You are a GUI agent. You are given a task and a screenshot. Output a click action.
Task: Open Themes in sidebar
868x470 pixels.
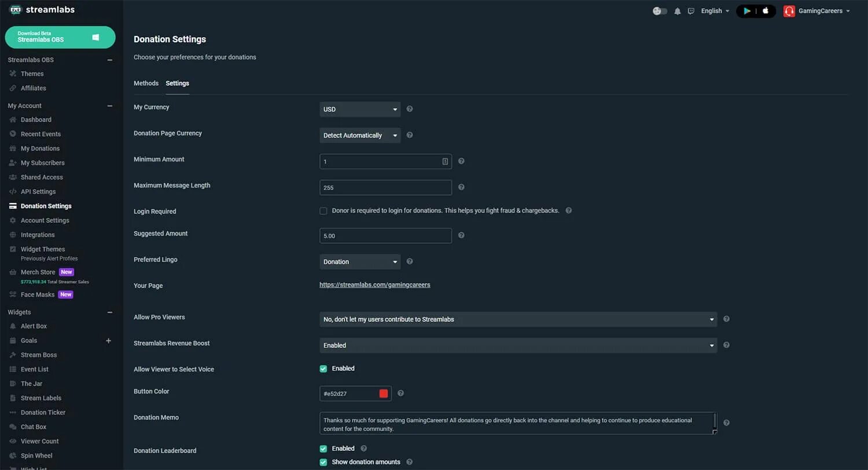[x=32, y=74]
